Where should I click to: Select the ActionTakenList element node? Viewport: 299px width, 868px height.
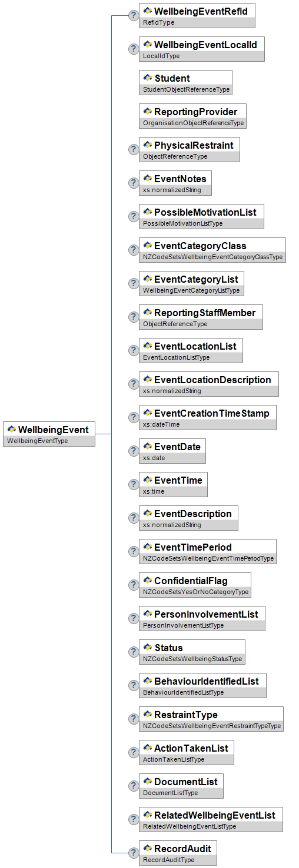(187, 752)
